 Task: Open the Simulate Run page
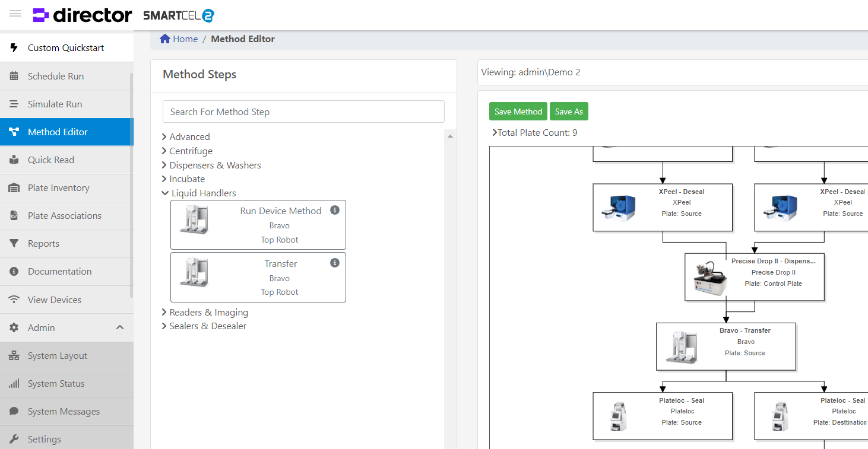click(66, 104)
